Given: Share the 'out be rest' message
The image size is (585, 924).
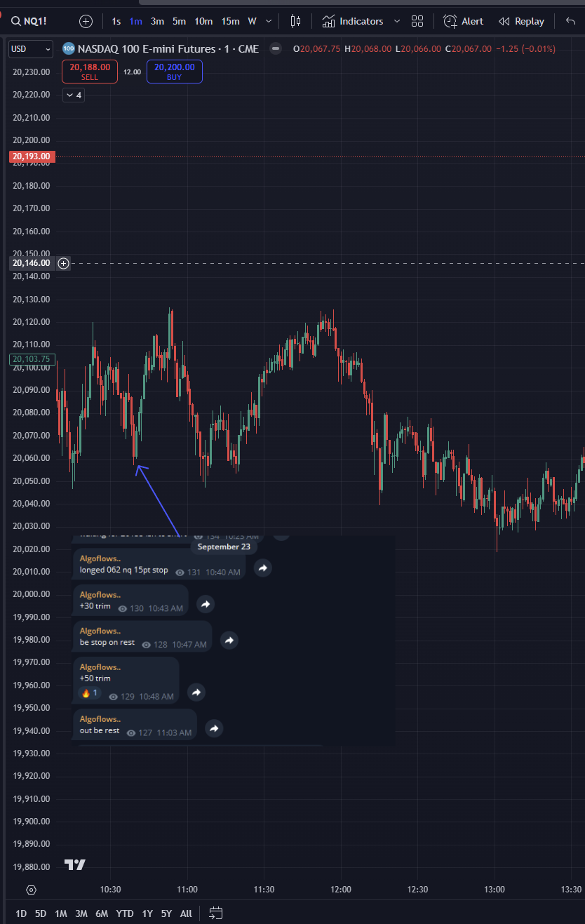Looking at the screenshot, I should pyautogui.click(x=214, y=728).
